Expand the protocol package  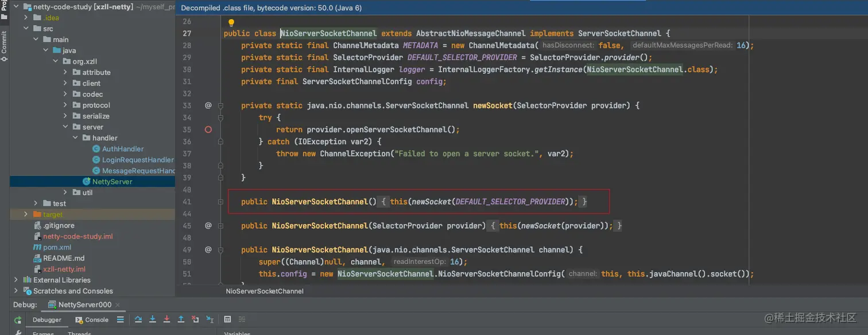[65, 105]
